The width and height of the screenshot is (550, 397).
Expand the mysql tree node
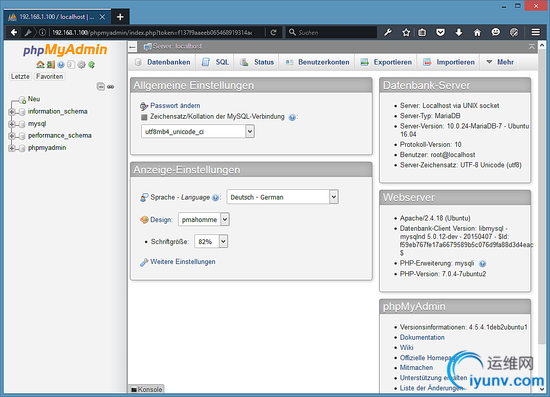[12, 124]
